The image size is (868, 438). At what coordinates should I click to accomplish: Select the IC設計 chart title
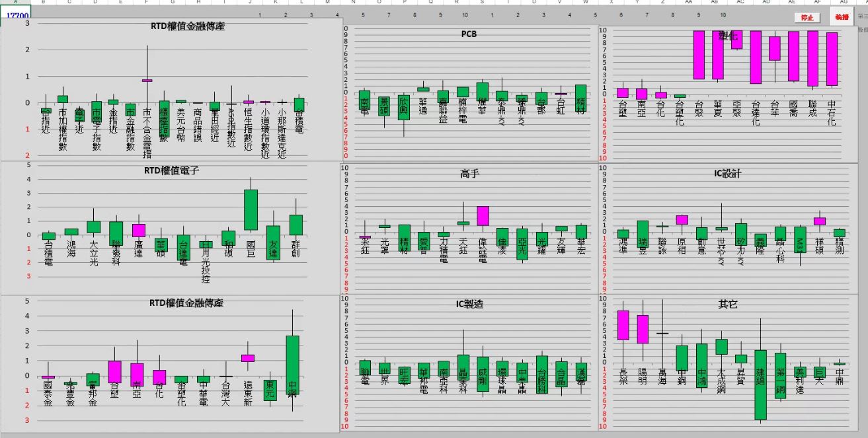pos(728,174)
